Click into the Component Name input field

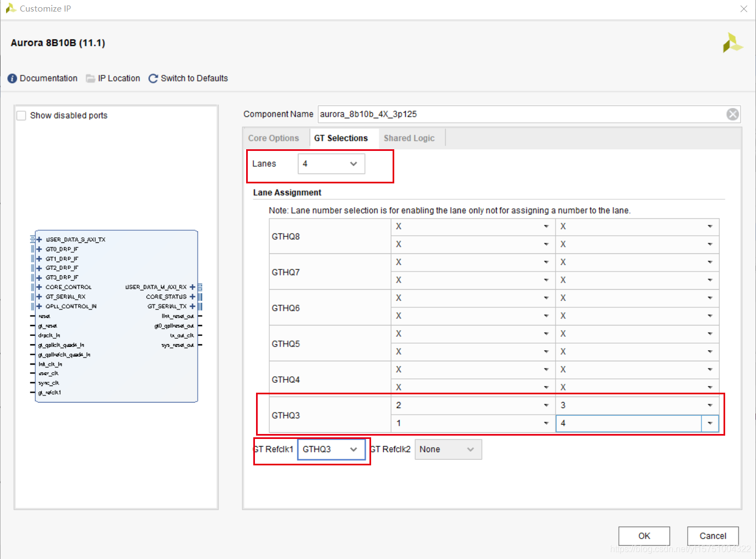tap(522, 114)
